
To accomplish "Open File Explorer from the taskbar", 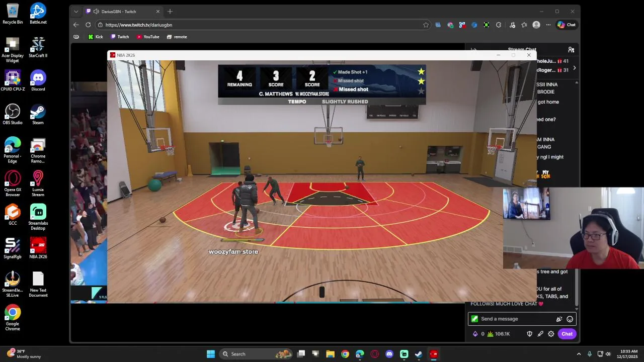I will (x=330, y=354).
